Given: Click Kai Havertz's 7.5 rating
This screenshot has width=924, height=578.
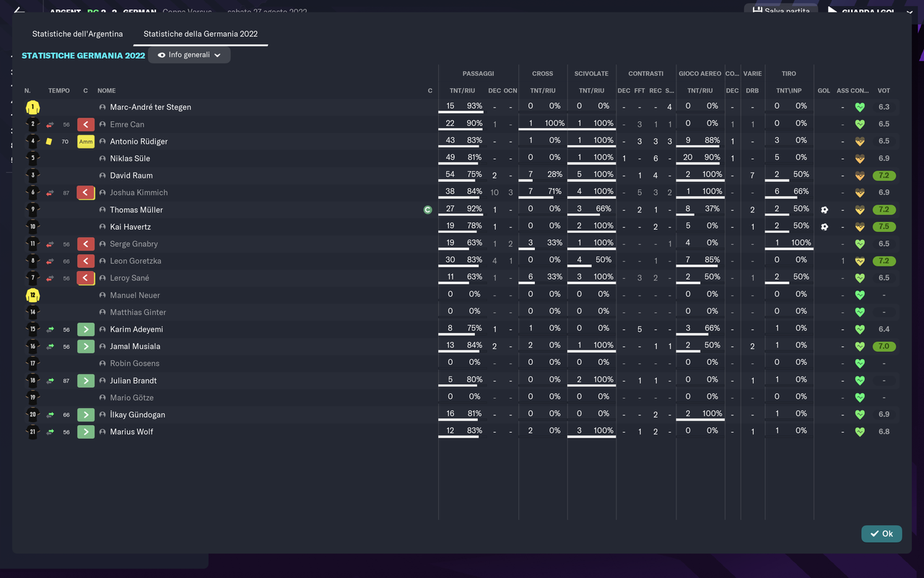Looking at the screenshot, I should coord(884,227).
